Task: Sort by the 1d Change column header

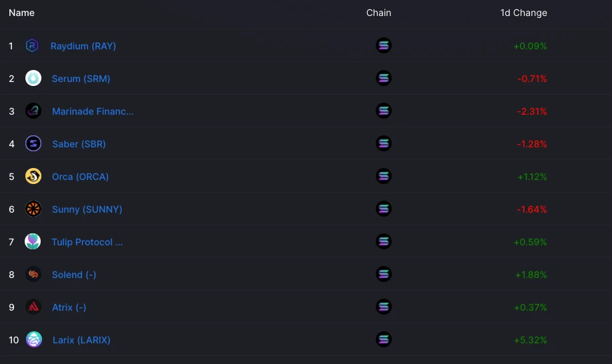Action: coord(523,13)
